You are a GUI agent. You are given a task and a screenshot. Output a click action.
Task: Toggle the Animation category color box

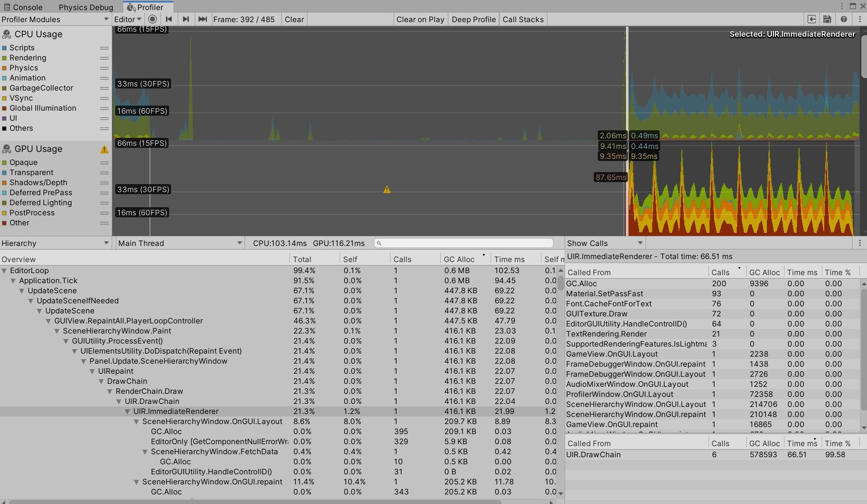(5, 78)
